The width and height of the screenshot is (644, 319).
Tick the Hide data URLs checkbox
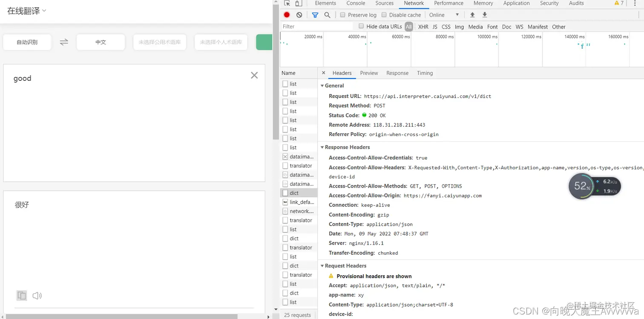tap(361, 26)
